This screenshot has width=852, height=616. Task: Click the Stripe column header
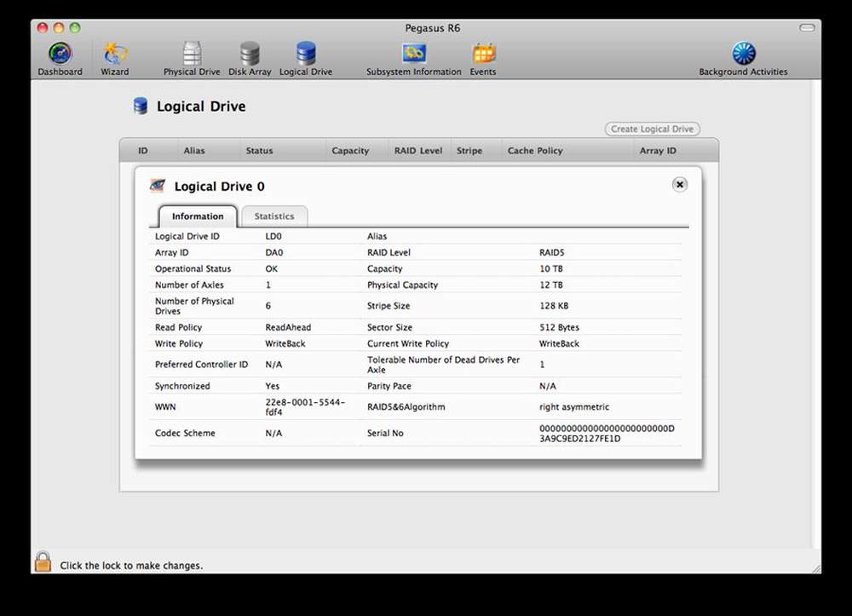click(469, 151)
